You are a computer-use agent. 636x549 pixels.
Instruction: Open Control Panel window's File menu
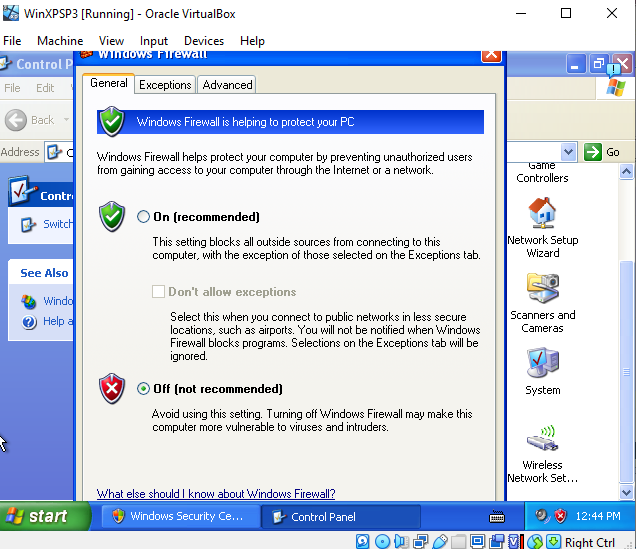coord(12,88)
